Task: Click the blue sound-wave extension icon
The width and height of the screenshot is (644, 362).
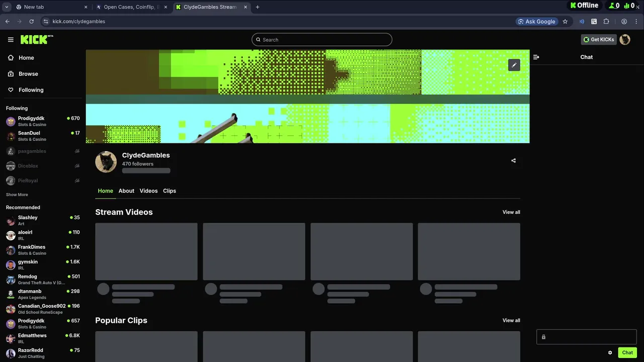Action: pos(582,22)
